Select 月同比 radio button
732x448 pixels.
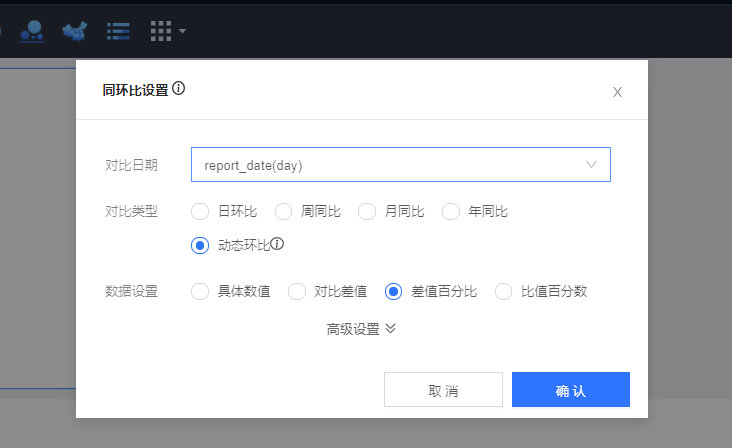click(367, 211)
